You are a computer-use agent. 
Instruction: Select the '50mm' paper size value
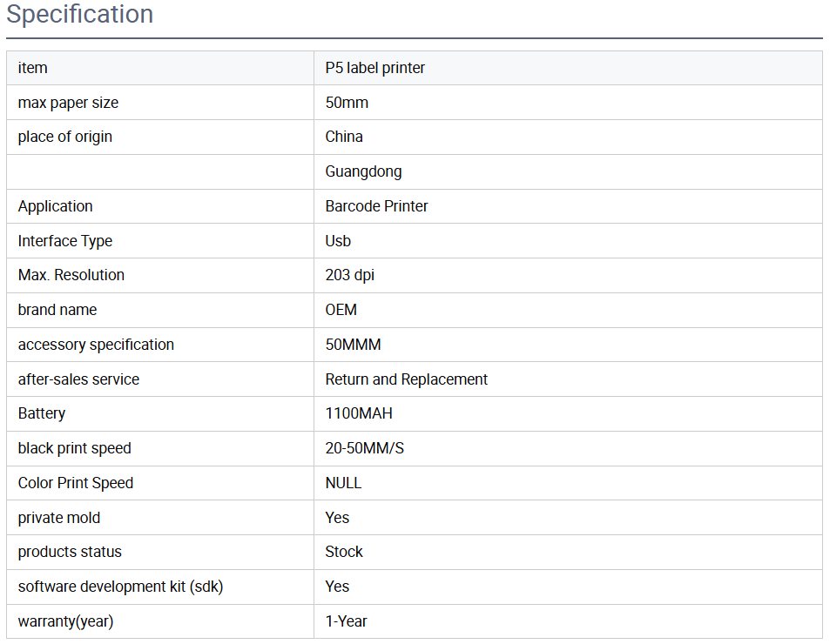(347, 103)
